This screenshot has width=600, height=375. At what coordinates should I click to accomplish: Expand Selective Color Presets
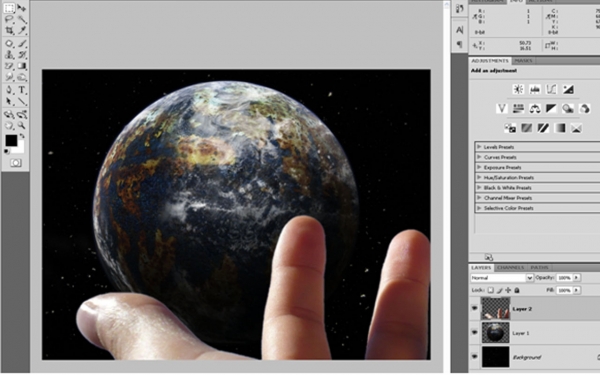point(479,208)
